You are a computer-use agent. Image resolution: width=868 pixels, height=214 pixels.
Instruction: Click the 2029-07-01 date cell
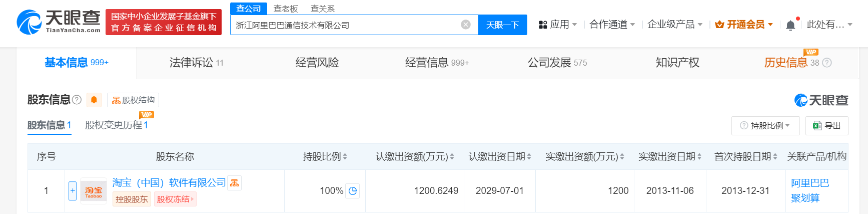(x=500, y=190)
